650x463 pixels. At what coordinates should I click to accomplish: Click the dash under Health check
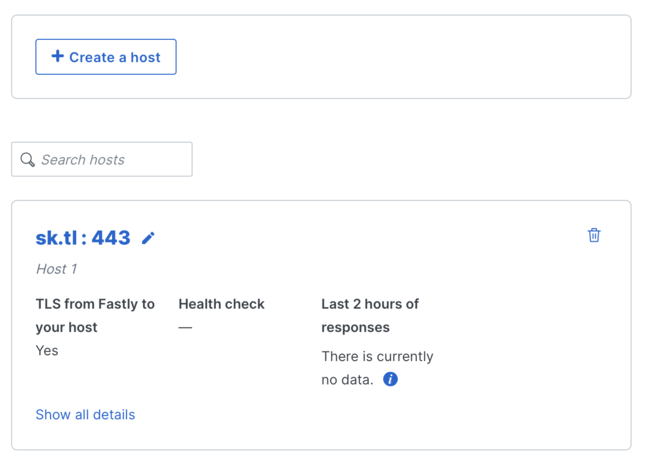coord(185,328)
